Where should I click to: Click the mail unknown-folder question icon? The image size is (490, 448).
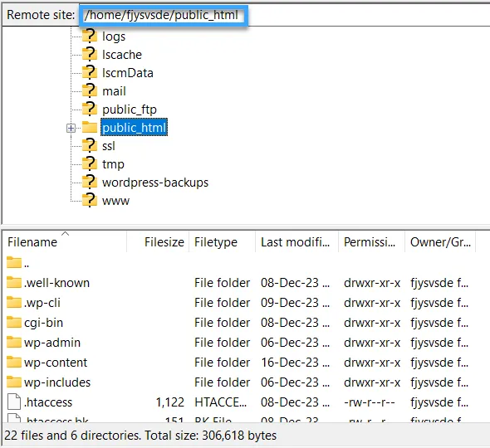pyautogui.click(x=90, y=90)
